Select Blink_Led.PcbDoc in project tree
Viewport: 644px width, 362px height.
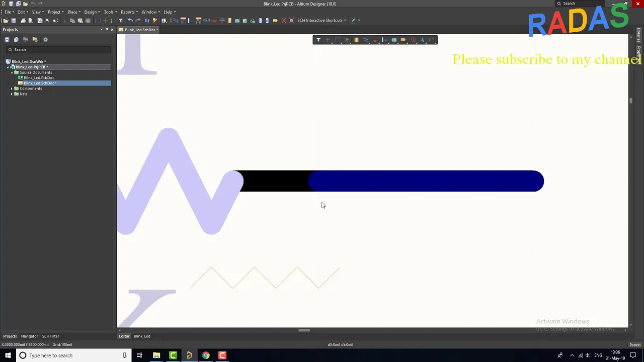tap(39, 78)
